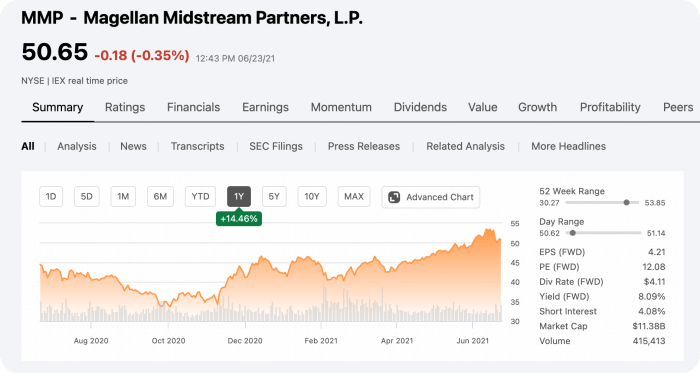Select the Momentum tab
Viewport: 700px width, 373px height.
341,108
